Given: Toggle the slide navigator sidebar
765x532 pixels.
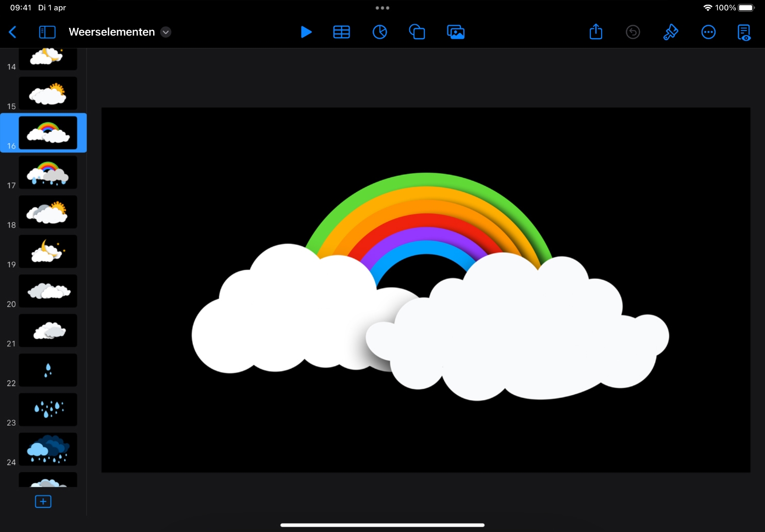Looking at the screenshot, I should [x=47, y=32].
